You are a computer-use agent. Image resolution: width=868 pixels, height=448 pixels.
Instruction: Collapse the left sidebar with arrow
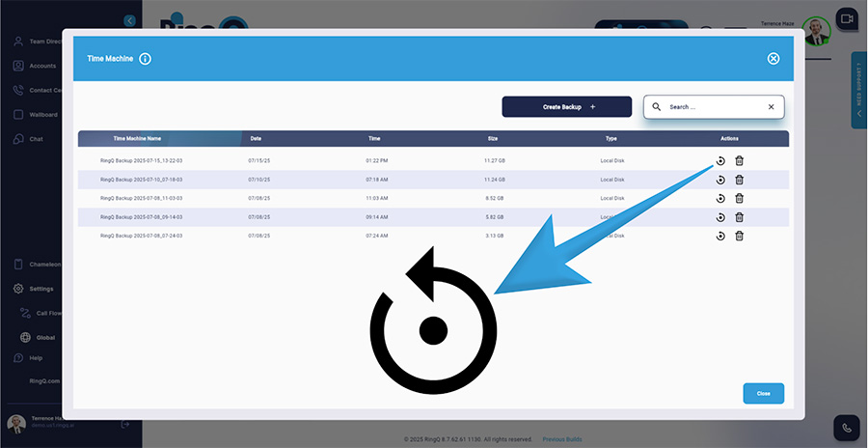tap(130, 20)
